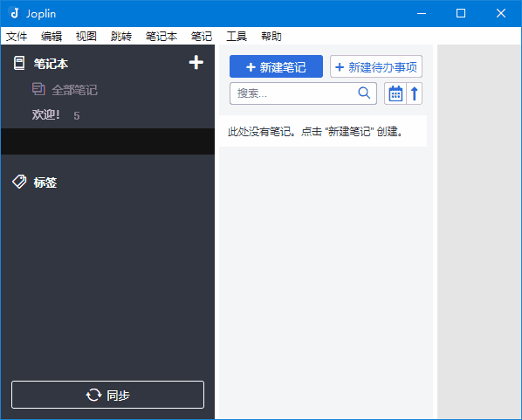Click the 标签 section header
The image size is (522, 420).
pyautogui.click(x=45, y=182)
